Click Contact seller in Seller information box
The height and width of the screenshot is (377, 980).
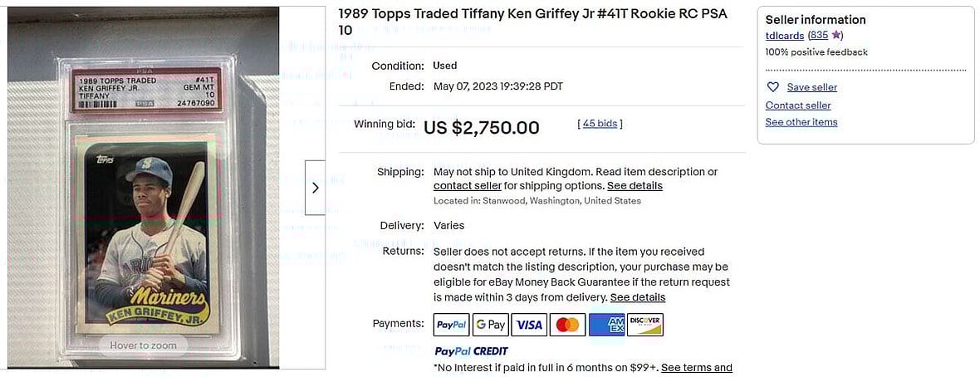point(798,105)
